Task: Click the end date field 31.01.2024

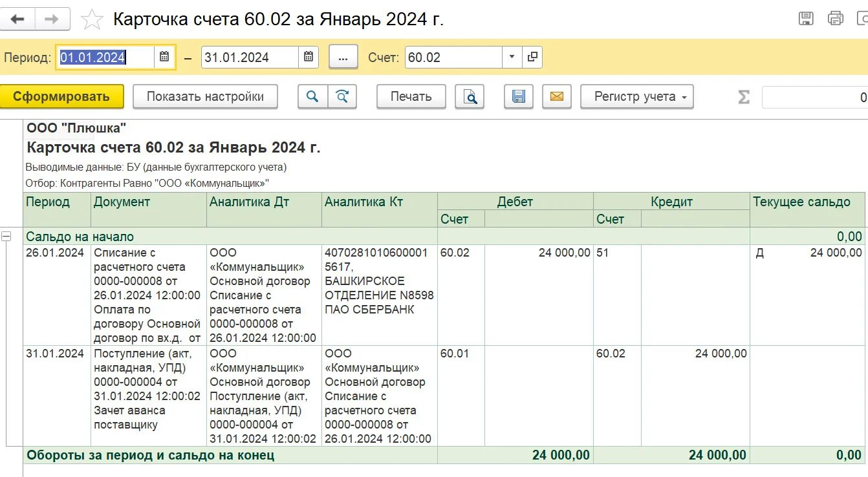Action: pyautogui.click(x=250, y=57)
